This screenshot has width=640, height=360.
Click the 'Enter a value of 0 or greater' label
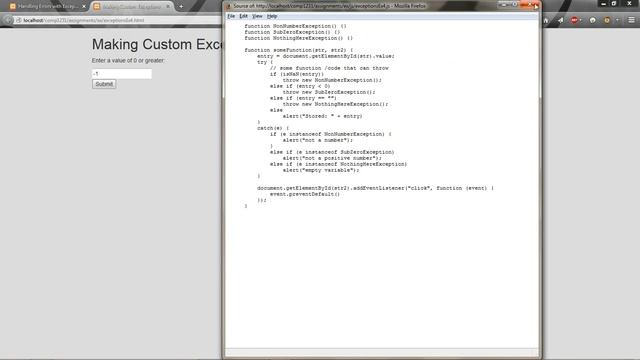click(128, 60)
